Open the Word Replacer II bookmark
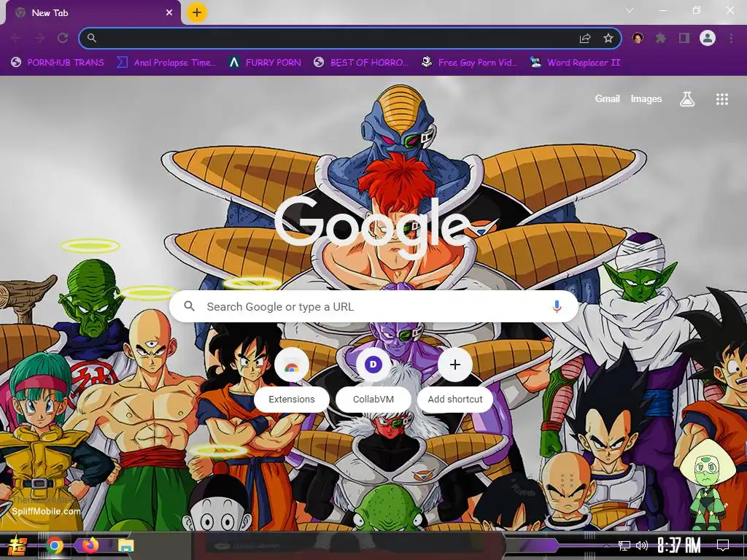The height and width of the screenshot is (560, 747). coord(575,63)
